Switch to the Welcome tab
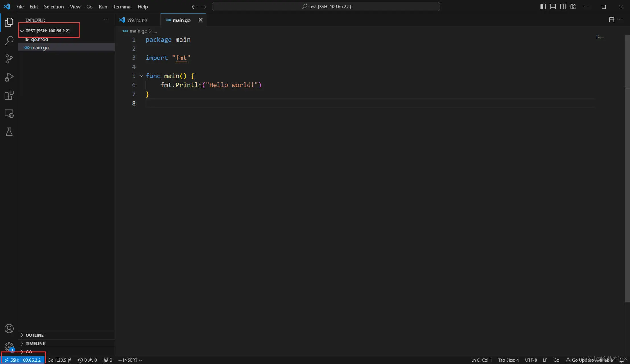630x364 pixels. [137, 20]
